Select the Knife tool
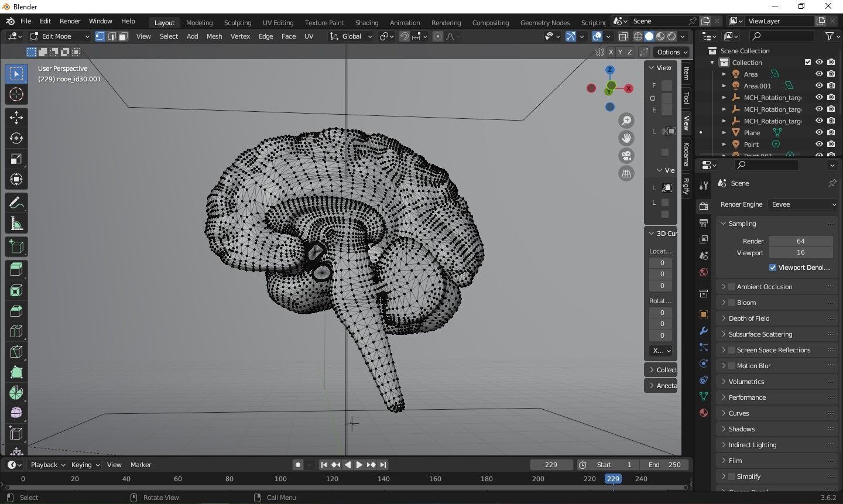This screenshot has width=843, height=504. point(16,352)
